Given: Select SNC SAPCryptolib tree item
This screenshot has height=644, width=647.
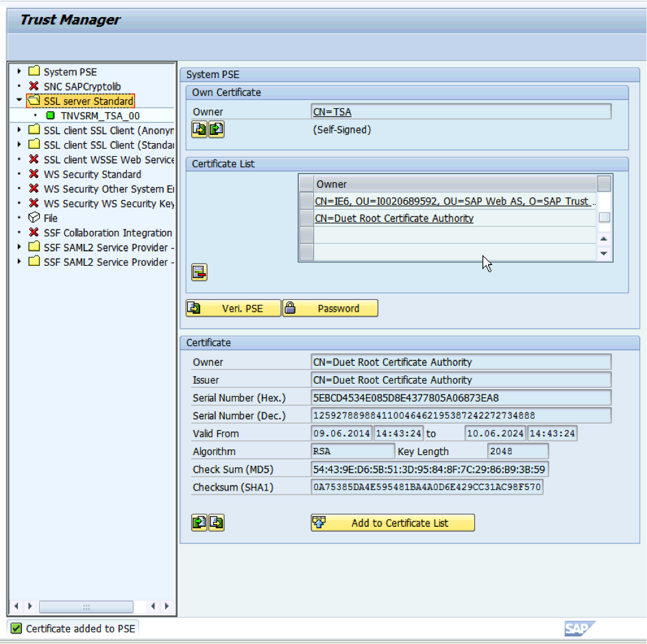Looking at the screenshot, I should [82, 86].
